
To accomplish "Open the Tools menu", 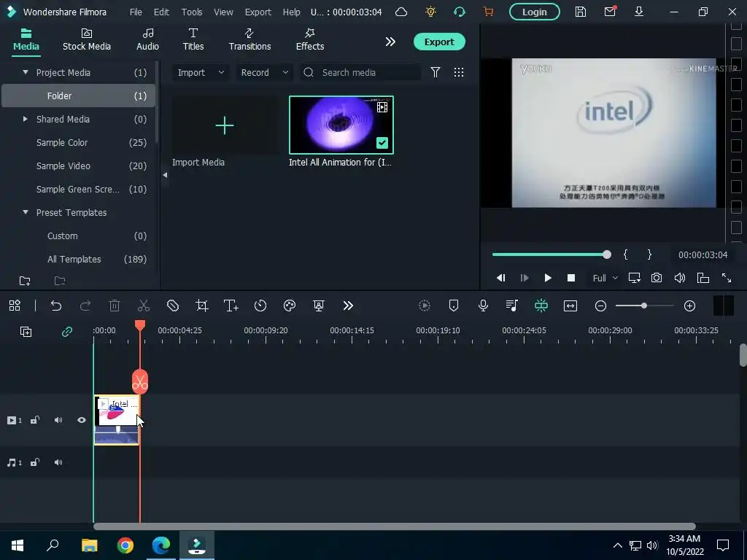I will coord(192,12).
